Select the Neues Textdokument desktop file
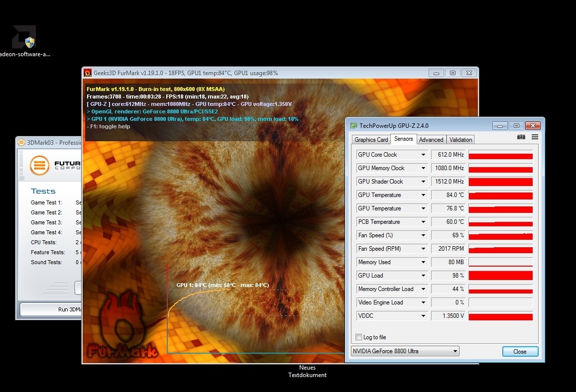Viewport: 576px width, 392px height. tap(307, 371)
